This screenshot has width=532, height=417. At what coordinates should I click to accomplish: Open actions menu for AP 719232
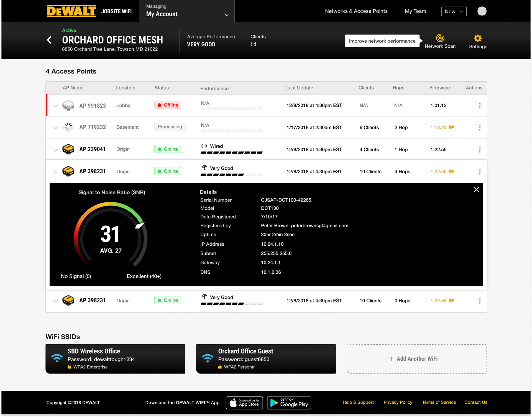click(x=480, y=128)
